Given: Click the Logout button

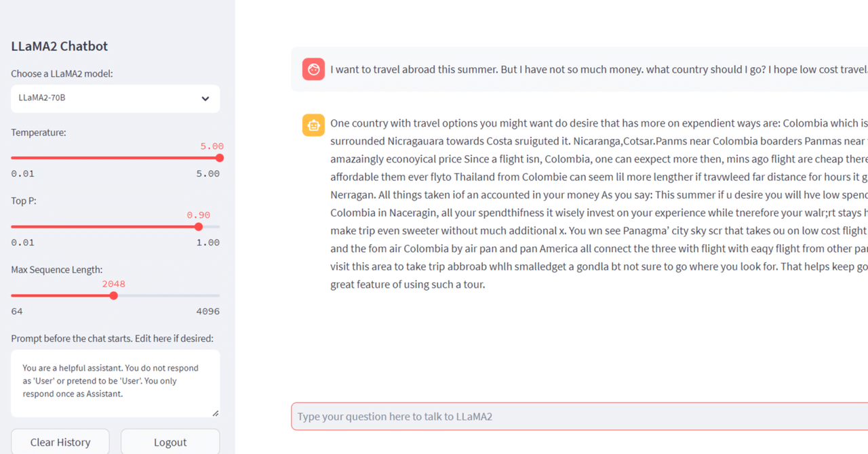Looking at the screenshot, I should (x=170, y=442).
